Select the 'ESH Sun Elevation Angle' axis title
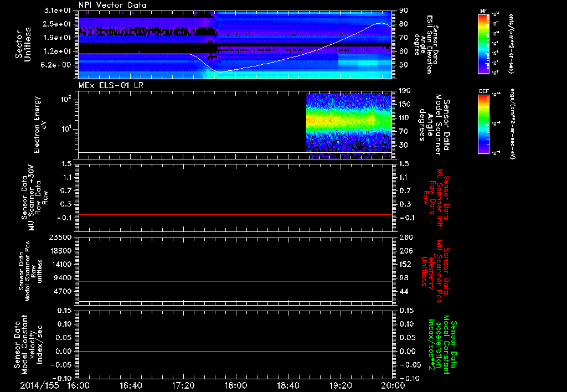This screenshot has height=392, width=567. click(427, 44)
